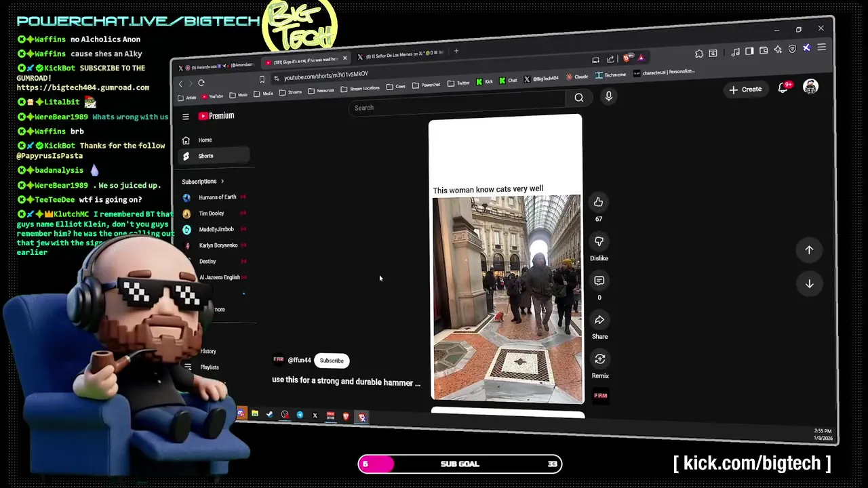This screenshot has height=488, width=868.
Task: Open Brave browser from taskbar
Action: click(346, 416)
